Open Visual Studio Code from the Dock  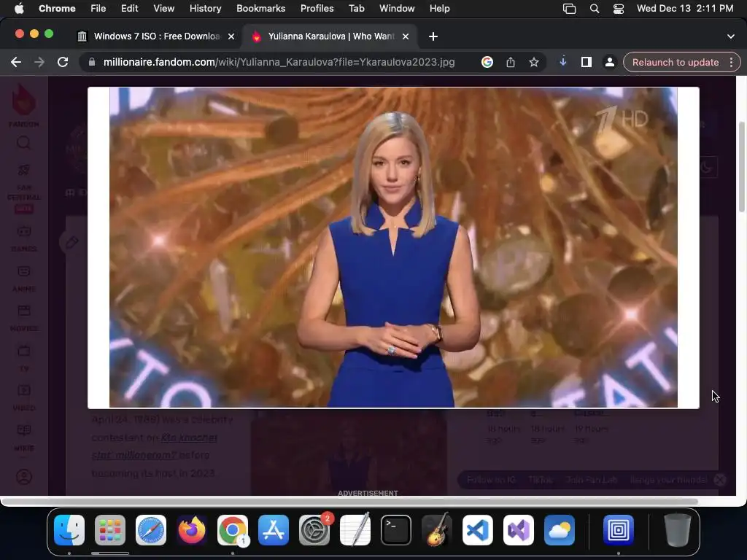(478, 529)
